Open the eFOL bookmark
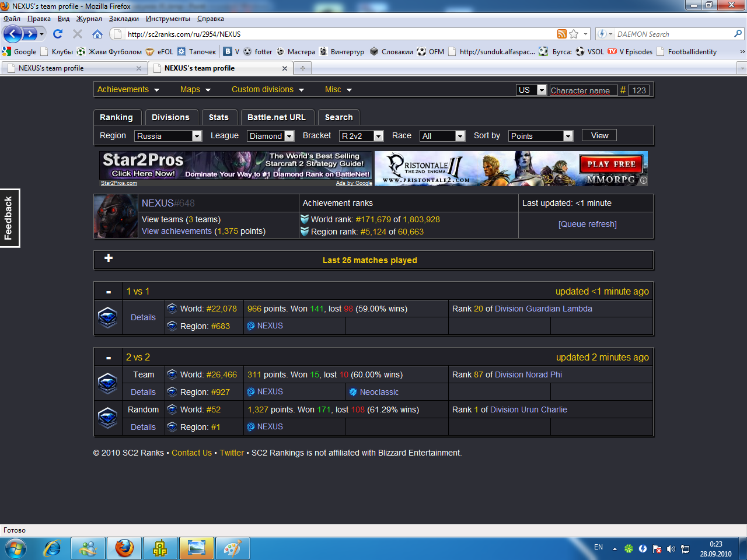 [159, 51]
